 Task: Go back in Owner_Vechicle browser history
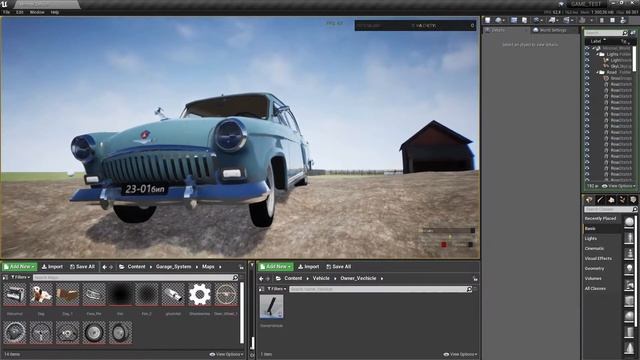click(x=261, y=279)
